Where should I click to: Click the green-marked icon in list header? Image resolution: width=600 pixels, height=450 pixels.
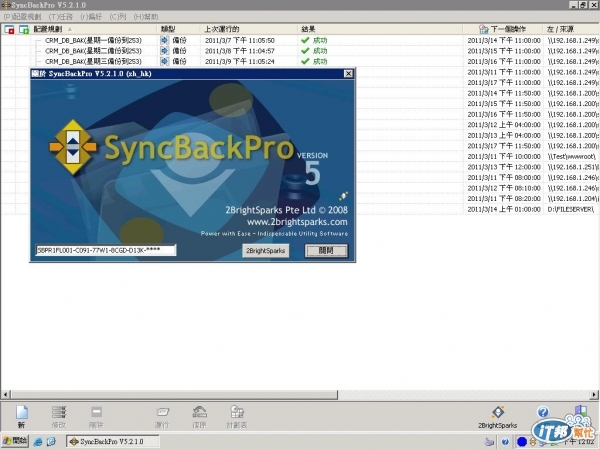click(x=24, y=29)
